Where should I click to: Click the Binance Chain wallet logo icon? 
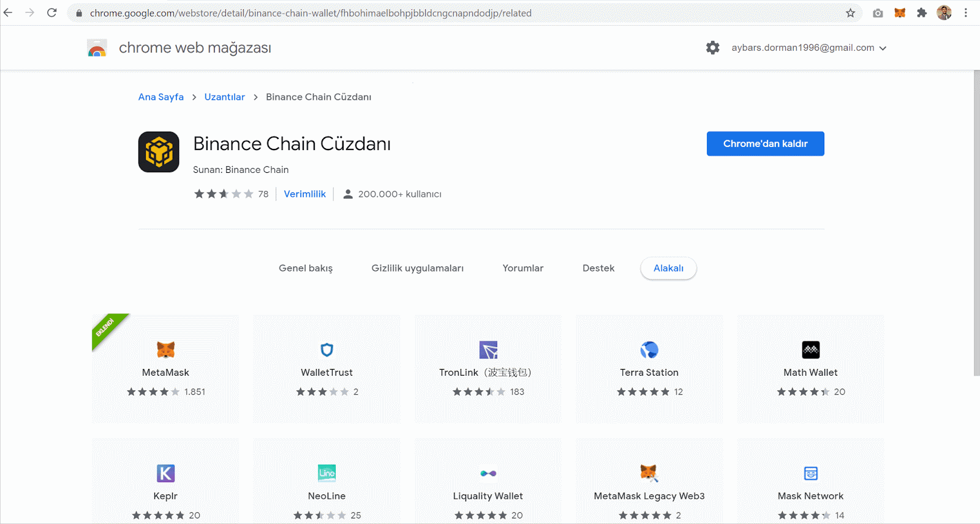tap(159, 152)
